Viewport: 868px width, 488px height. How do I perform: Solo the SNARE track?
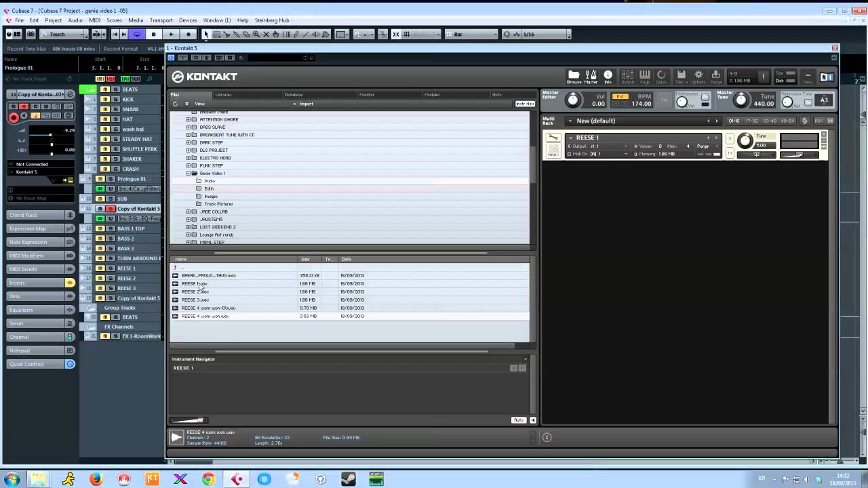click(115, 109)
